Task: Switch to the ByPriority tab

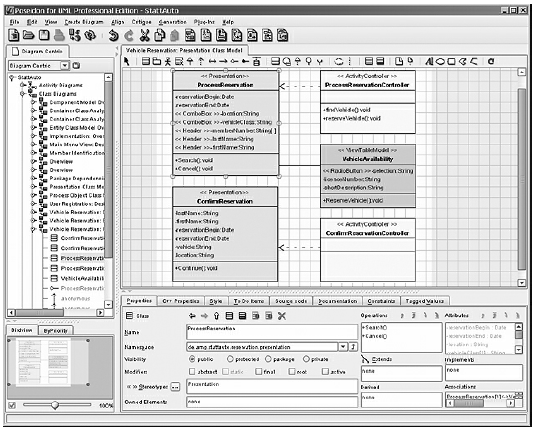Action: click(56, 331)
